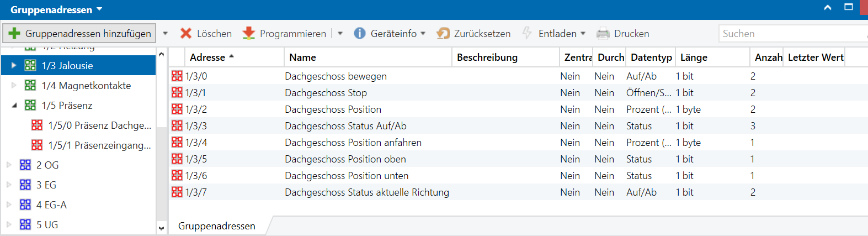
Task: Click the tree scrollbar down arrow
Action: [x=161, y=228]
